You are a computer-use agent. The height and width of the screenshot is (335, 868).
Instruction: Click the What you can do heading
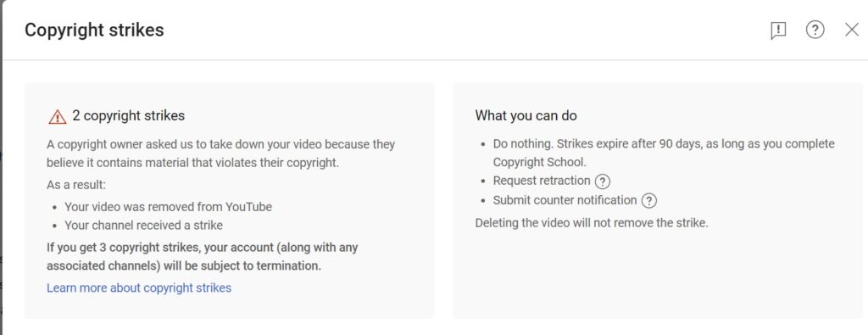526,115
